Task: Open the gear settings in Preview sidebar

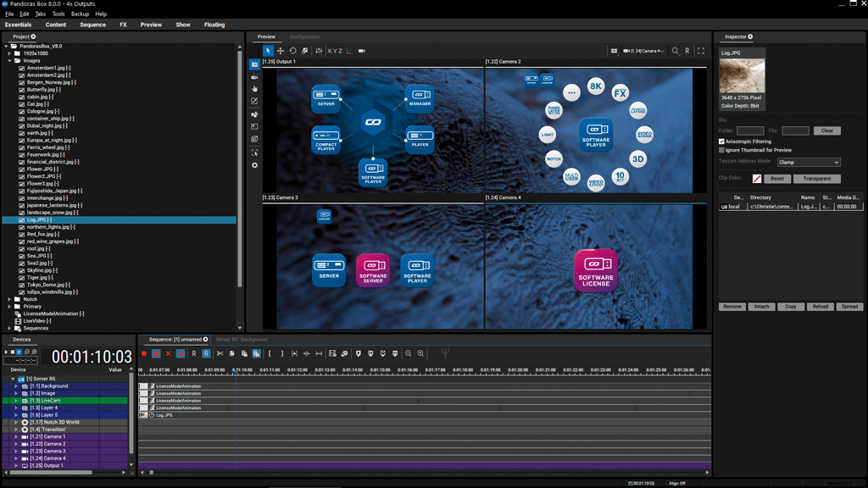Action: click(x=254, y=165)
